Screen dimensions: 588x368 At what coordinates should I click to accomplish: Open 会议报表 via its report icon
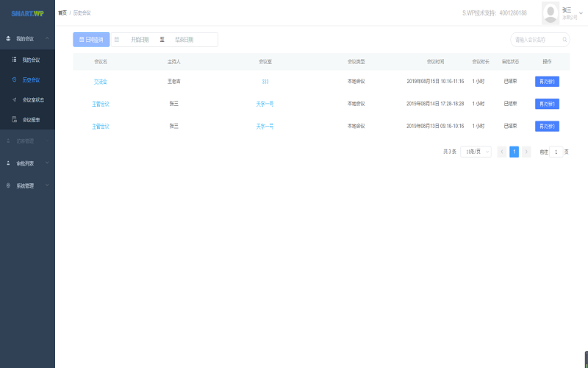click(x=14, y=119)
